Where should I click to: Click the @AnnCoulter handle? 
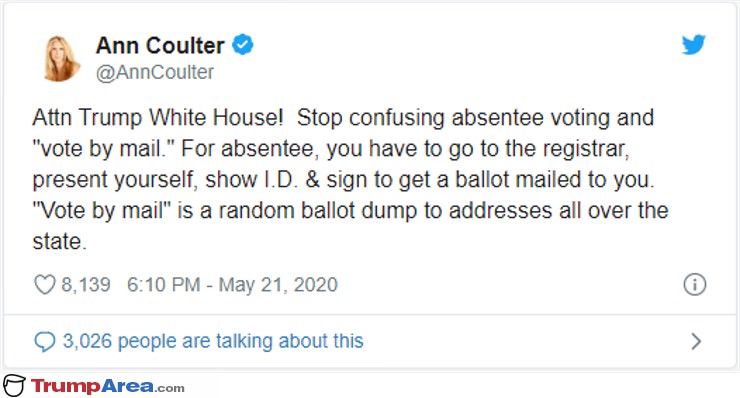pos(155,72)
